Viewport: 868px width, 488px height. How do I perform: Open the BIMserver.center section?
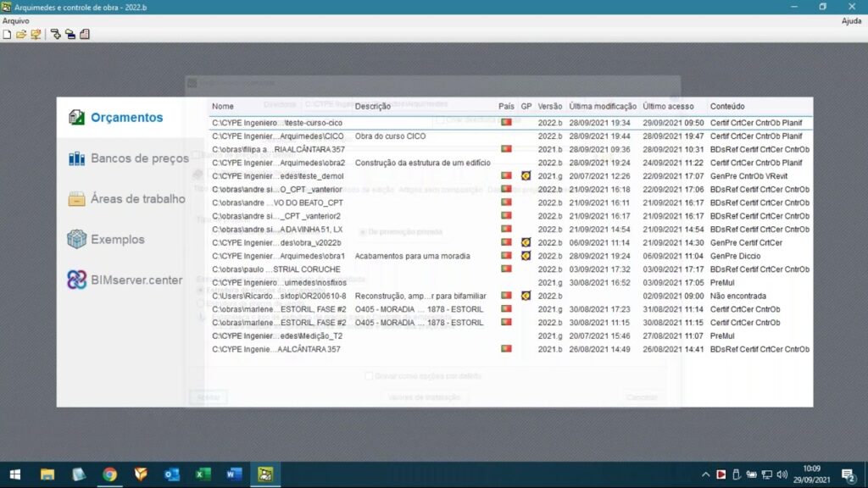click(x=136, y=280)
